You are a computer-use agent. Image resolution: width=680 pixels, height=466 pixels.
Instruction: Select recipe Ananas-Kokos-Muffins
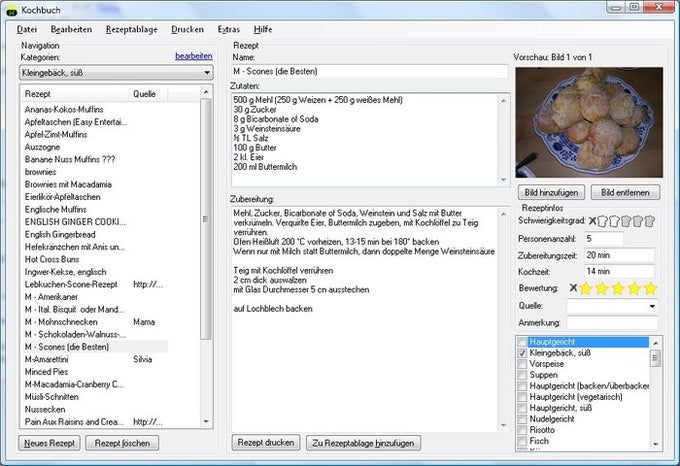64,109
